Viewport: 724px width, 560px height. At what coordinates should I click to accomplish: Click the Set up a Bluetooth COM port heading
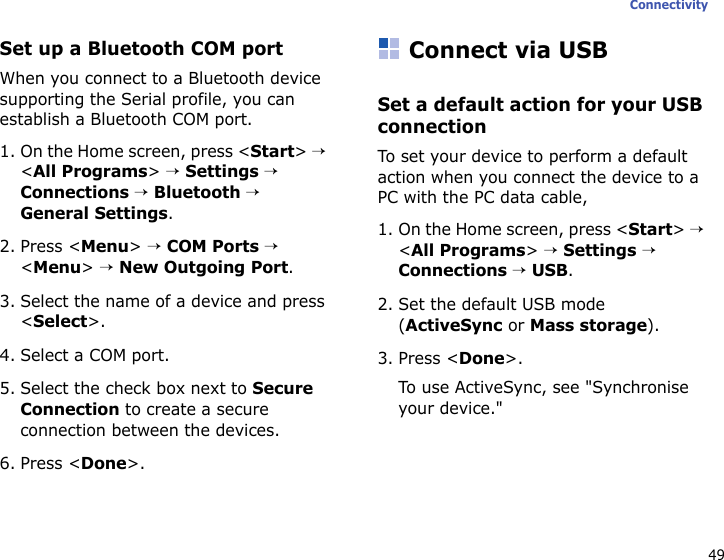(x=141, y=48)
